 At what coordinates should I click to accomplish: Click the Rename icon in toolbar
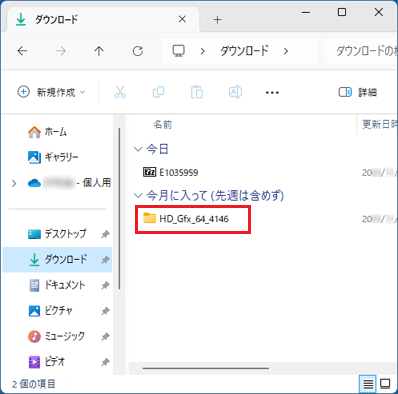pos(235,92)
